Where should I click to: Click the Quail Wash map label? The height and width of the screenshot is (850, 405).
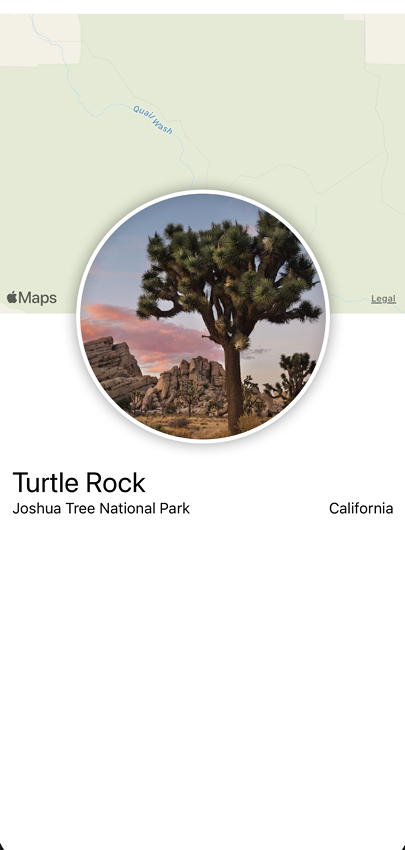tap(153, 120)
